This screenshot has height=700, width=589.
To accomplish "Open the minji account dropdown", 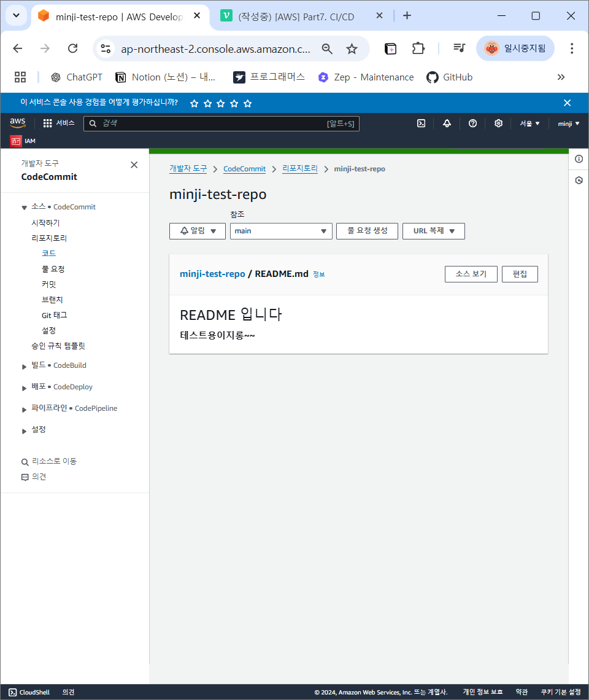I will (x=569, y=123).
